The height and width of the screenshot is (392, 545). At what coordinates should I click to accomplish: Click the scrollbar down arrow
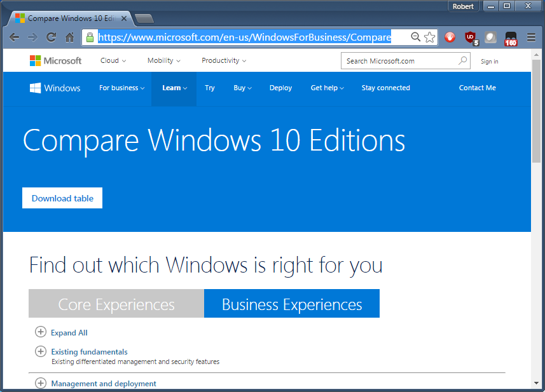(x=536, y=383)
